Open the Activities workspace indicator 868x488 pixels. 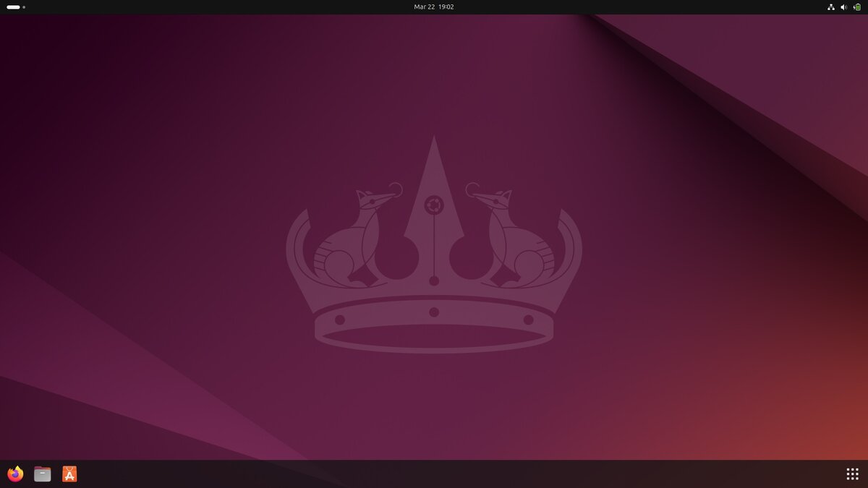(x=16, y=7)
